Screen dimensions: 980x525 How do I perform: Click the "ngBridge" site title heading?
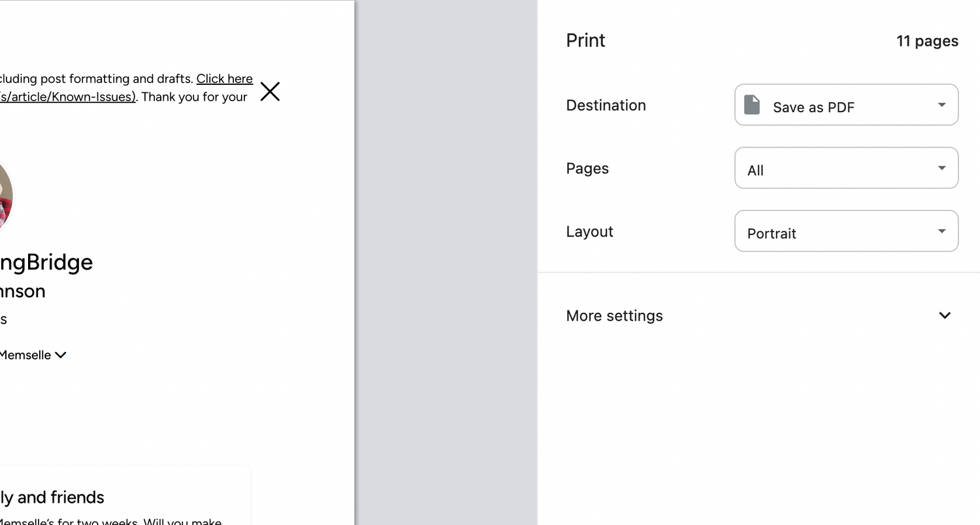tap(46, 262)
